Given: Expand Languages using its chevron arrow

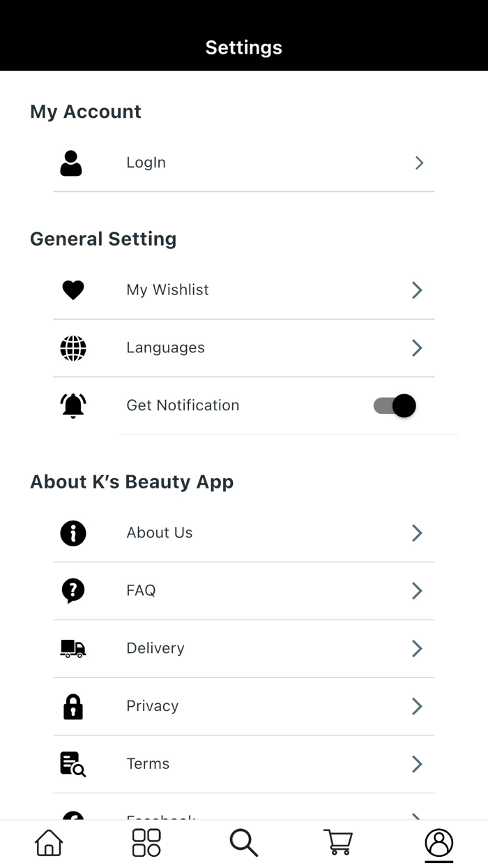Looking at the screenshot, I should pyautogui.click(x=417, y=348).
